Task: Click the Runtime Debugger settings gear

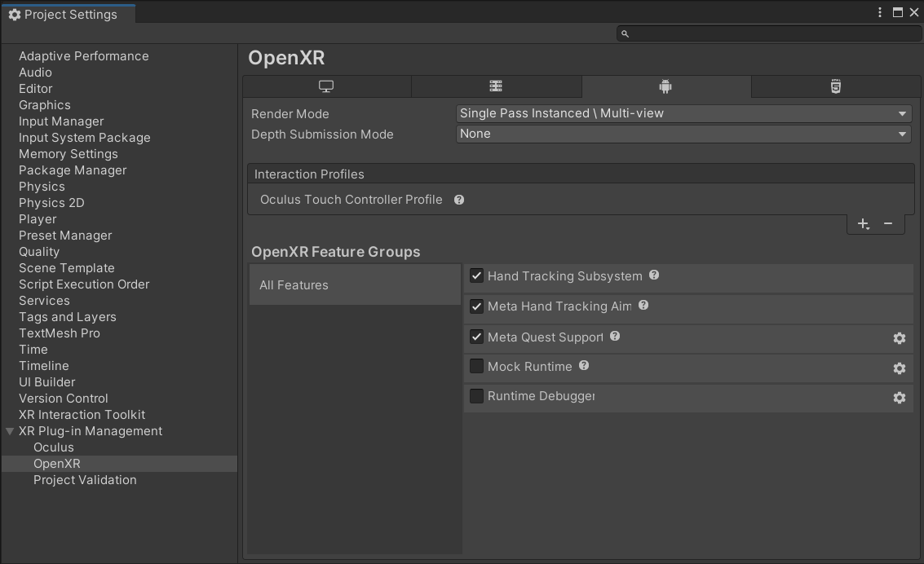Action: [899, 398]
